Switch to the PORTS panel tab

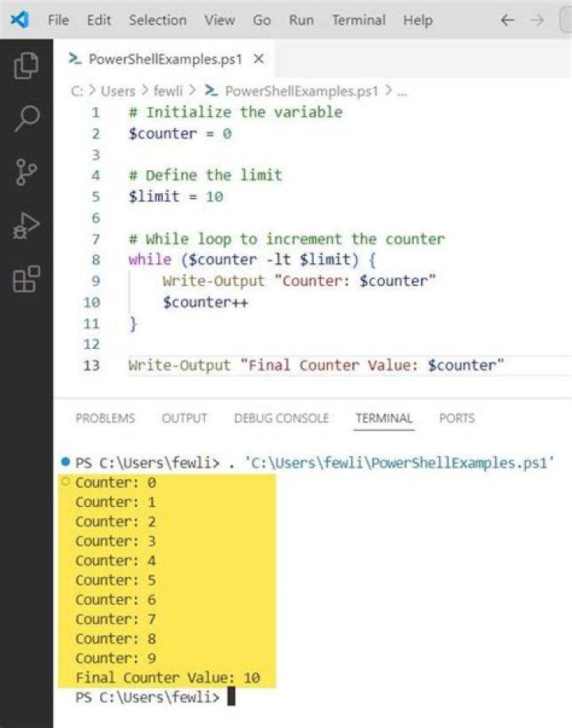(x=457, y=418)
